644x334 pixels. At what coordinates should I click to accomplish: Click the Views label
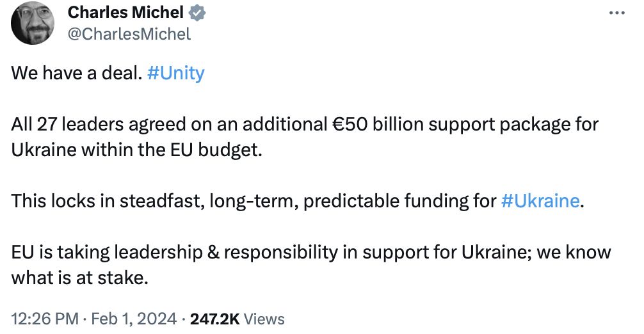click(264, 318)
